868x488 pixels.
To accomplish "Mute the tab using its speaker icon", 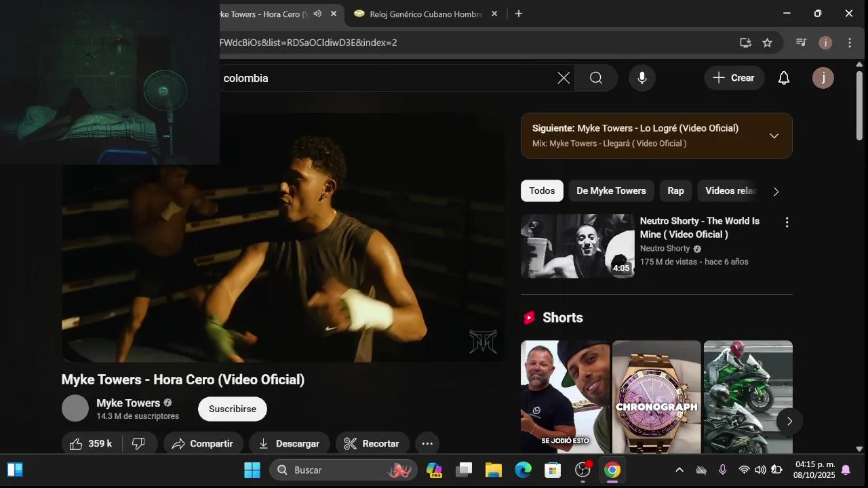I will (x=317, y=14).
